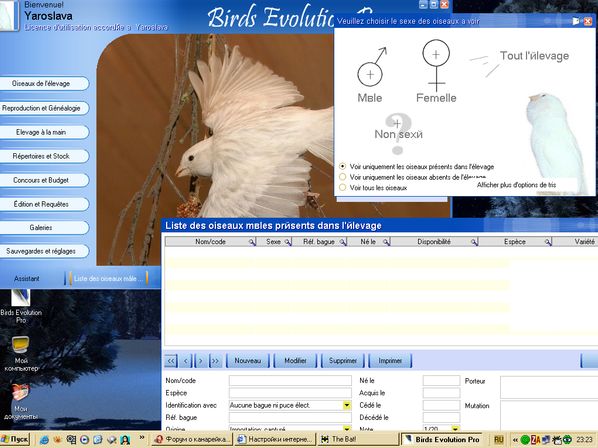Screen dimensions: 598x448
Task: Open the Пуск start menu
Action: coord(15,440)
